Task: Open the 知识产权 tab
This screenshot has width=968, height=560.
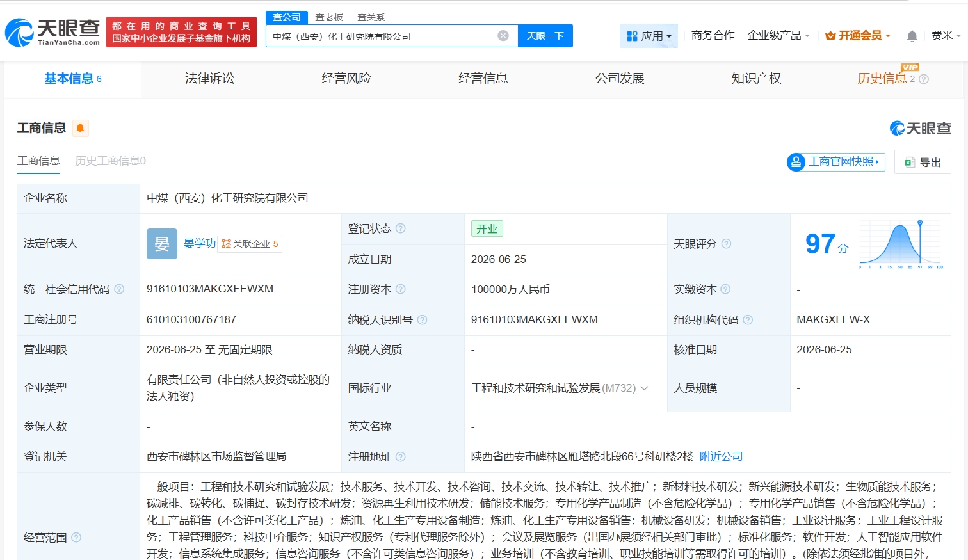Action: click(756, 79)
